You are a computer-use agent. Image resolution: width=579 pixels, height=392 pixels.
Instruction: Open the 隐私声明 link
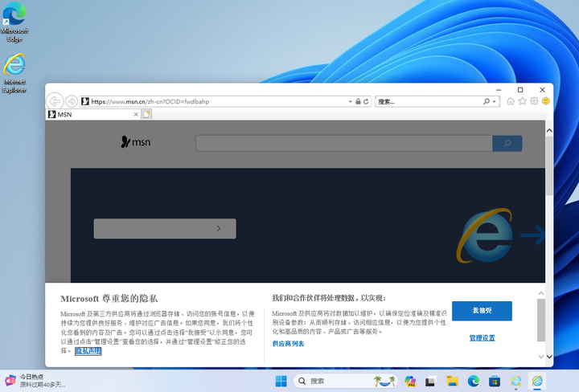tap(88, 351)
